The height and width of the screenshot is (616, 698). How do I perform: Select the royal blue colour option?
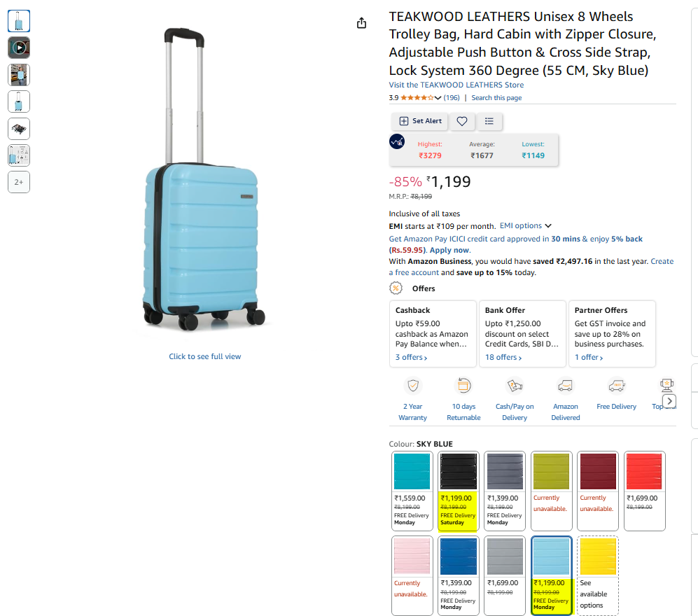point(459,576)
